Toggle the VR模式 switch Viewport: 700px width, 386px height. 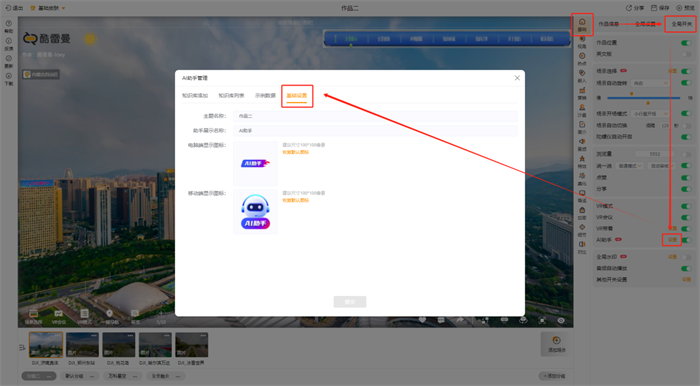pyautogui.click(x=686, y=206)
